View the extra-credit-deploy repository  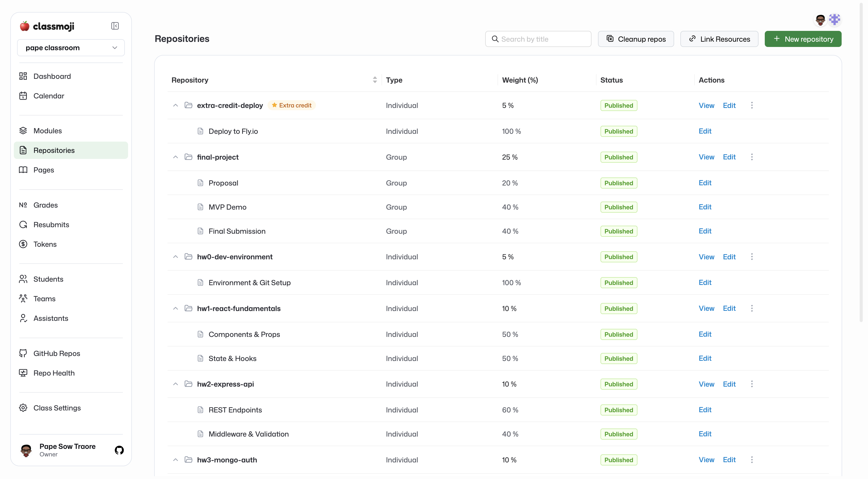click(706, 105)
